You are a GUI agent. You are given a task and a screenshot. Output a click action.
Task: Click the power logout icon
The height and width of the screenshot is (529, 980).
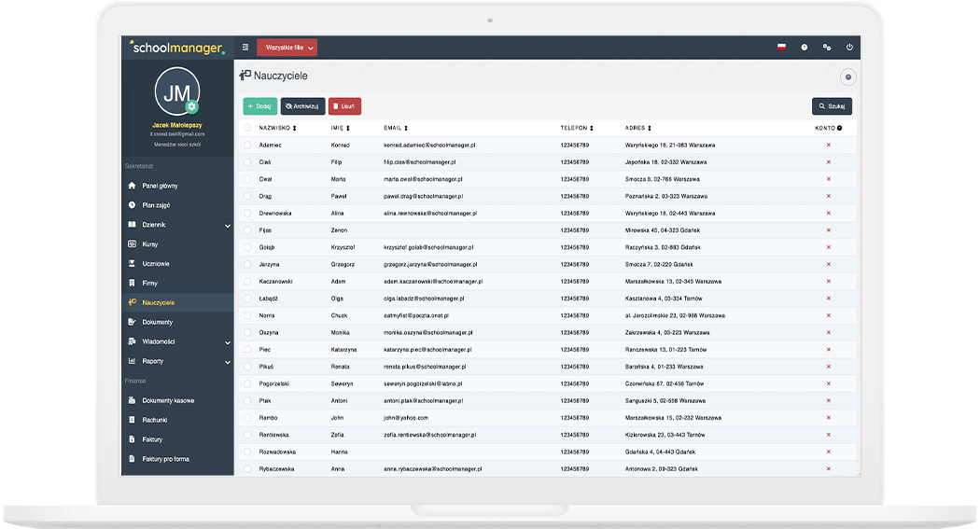(x=849, y=47)
